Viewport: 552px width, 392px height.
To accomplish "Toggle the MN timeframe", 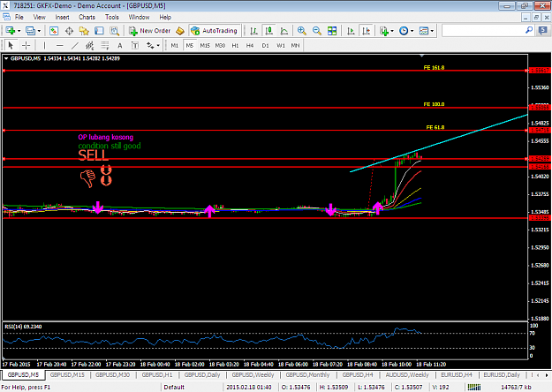I will tap(295, 45).
